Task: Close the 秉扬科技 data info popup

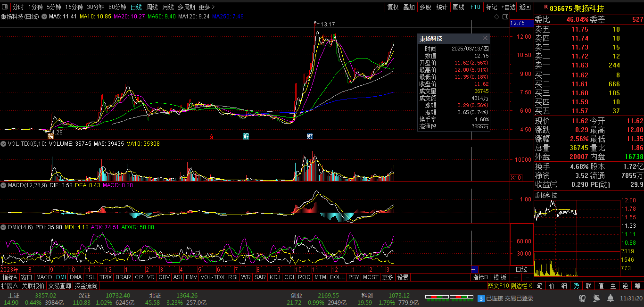Action: pyautogui.click(x=485, y=38)
